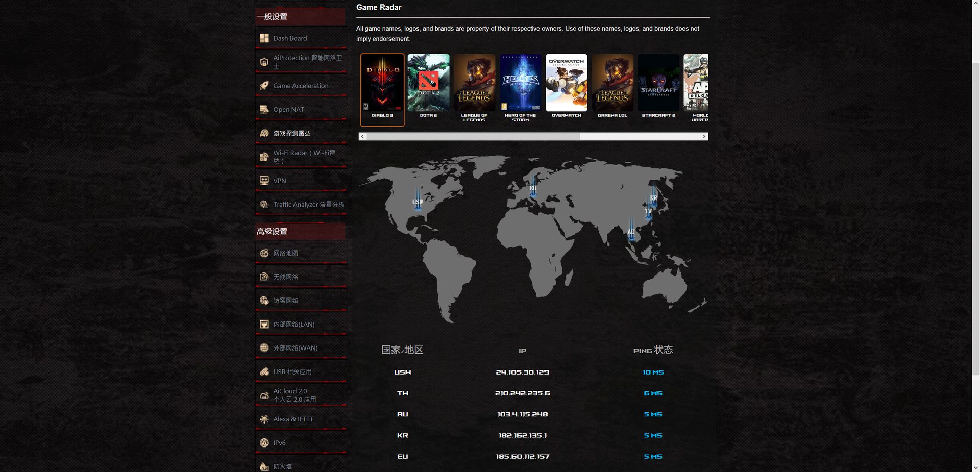Screen dimensions: 980x472
Task: Choose the Dota 2 game cover
Action: (428, 83)
